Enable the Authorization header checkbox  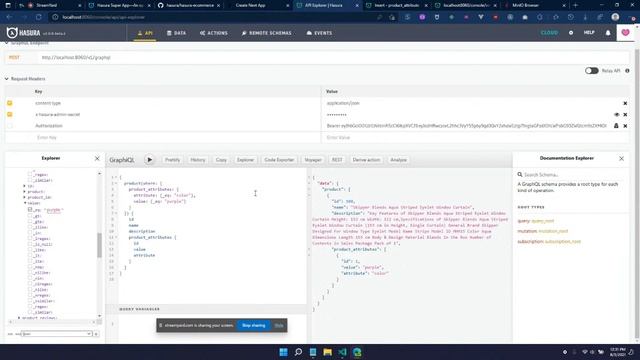[9, 126]
